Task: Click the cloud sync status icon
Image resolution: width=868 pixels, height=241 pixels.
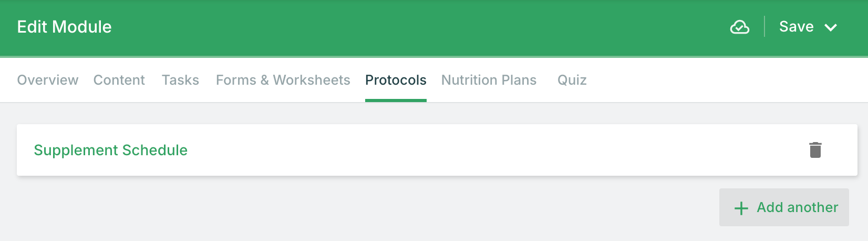Action: tap(739, 27)
